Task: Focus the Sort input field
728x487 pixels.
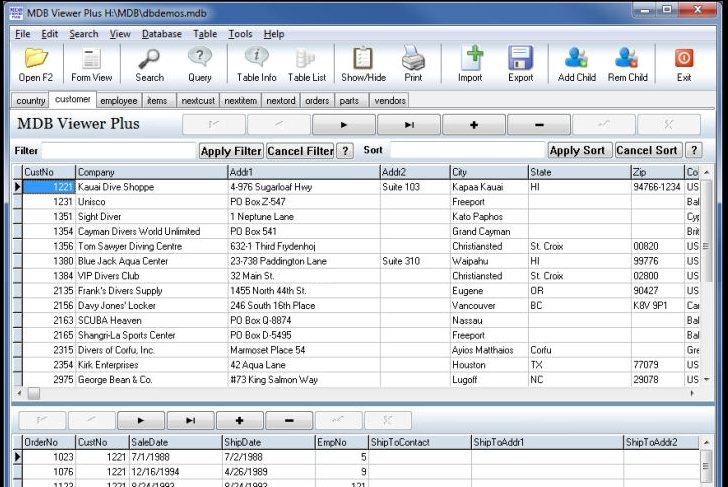Action: 467,150
